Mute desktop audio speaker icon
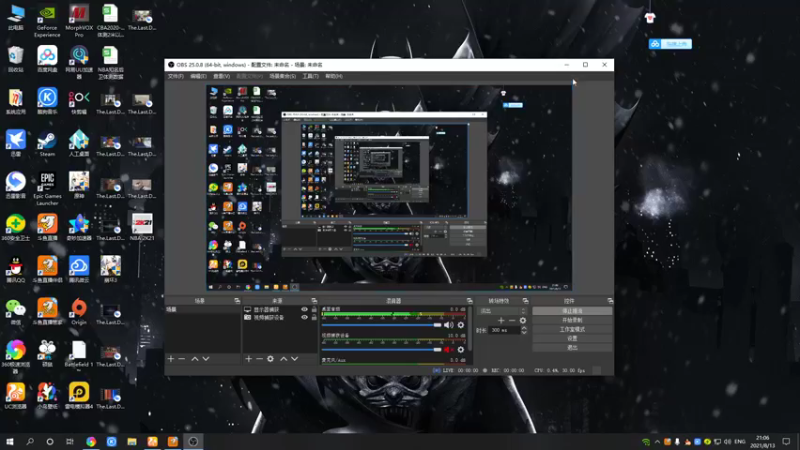This screenshot has width=800, height=450. pyautogui.click(x=448, y=325)
